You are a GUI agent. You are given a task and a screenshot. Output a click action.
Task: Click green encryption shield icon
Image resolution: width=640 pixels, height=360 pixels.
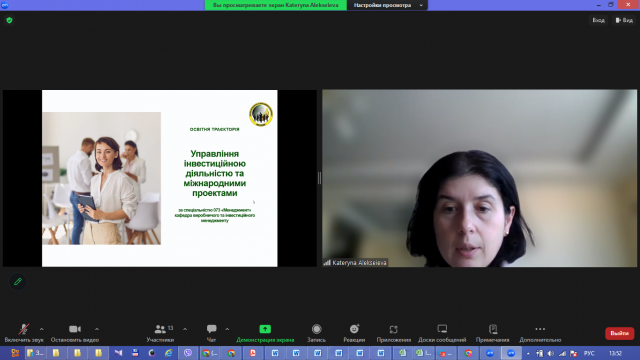[x=9, y=20]
